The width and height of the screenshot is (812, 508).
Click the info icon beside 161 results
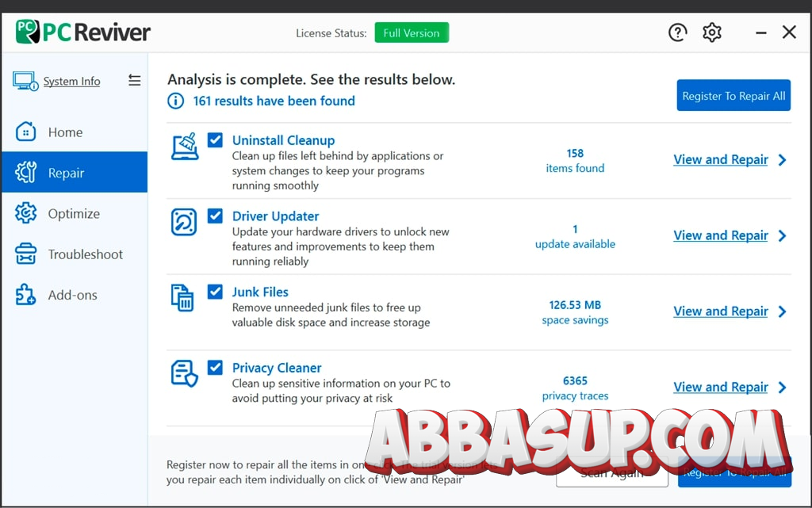click(175, 101)
